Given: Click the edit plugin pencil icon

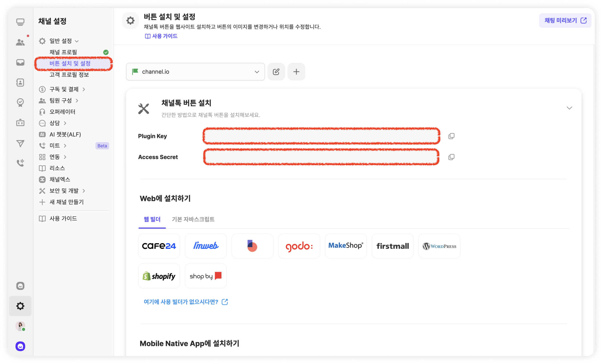Looking at the screenshot, I should pos(276,72).
